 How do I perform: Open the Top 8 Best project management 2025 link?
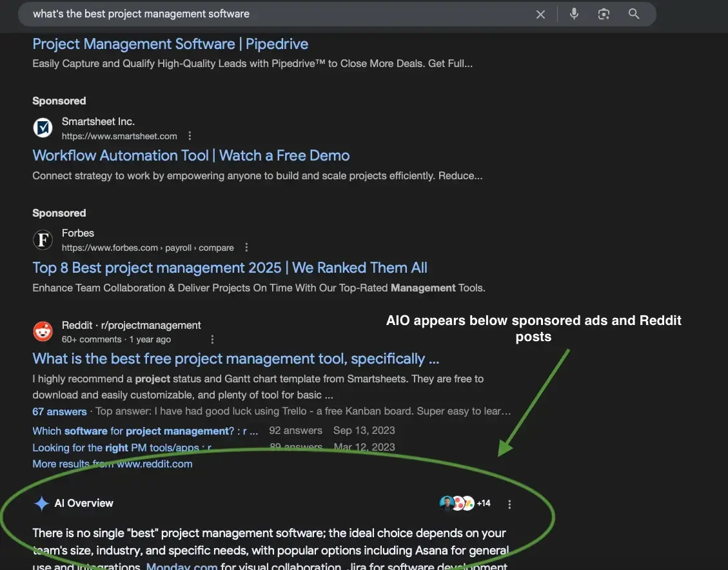pos(230,268)
